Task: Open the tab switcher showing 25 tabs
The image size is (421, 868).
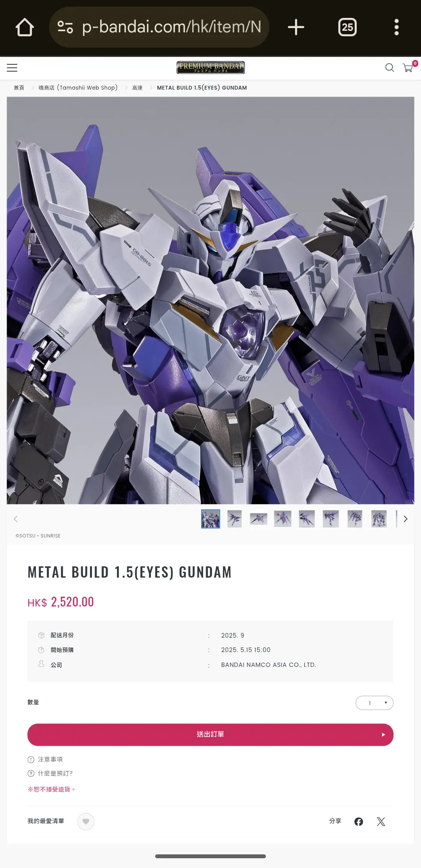Action: point(347,27)
